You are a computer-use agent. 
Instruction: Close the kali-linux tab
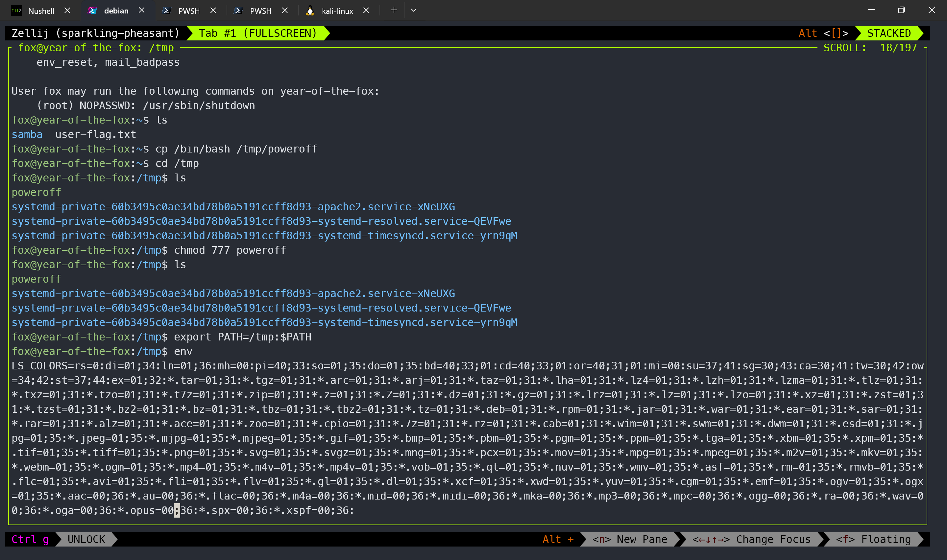point(366,11)
